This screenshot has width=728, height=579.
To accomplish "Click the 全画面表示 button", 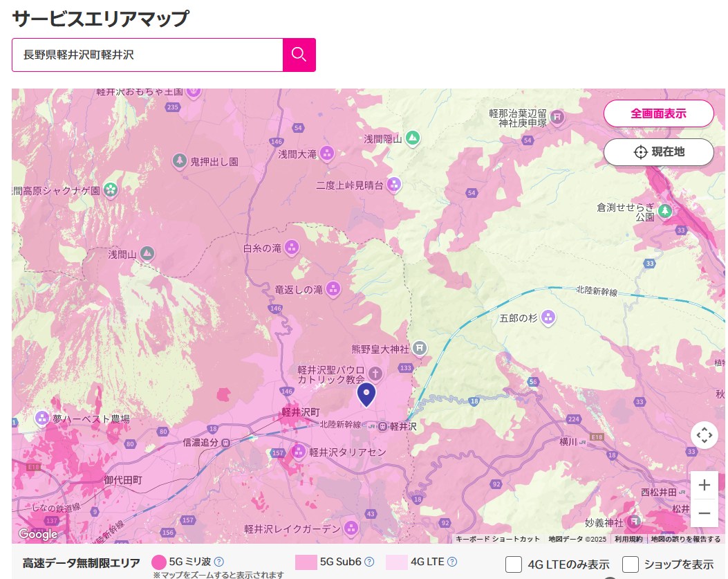I will [x=658, y=113].
